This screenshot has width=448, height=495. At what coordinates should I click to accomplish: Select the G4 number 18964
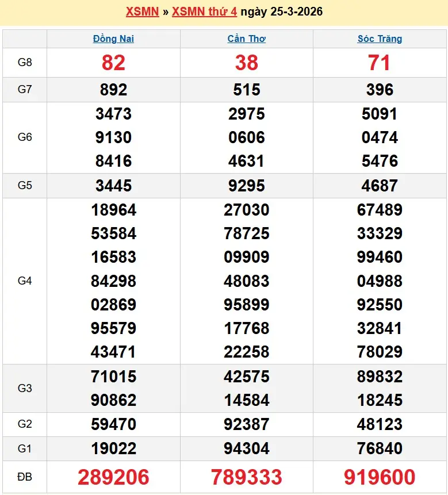[113, 210]
